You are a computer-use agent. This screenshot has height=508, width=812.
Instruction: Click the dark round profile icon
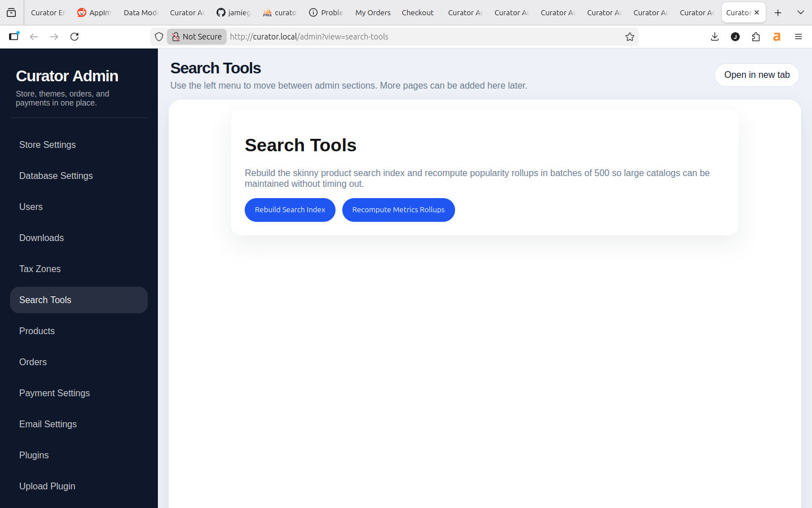tap(735, 37)
